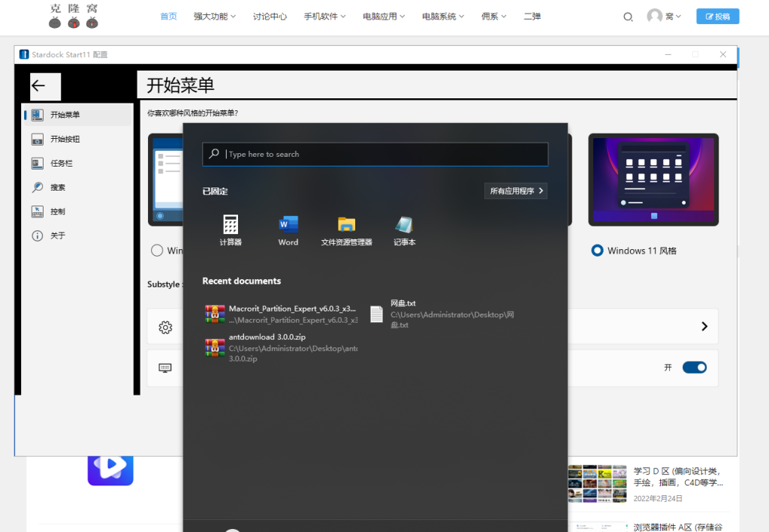This screenshot has width=769, height=532.
Task: Close the Start11 config window
Action: pos(723,54)
